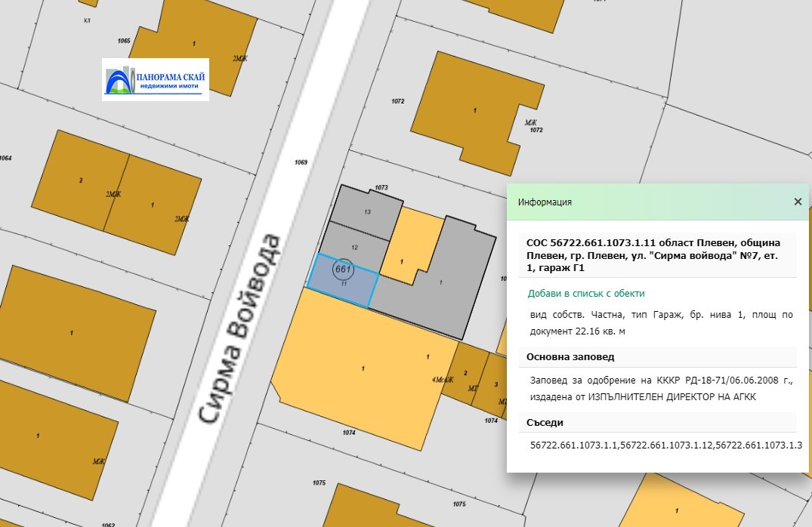Image resolution: width=812 pixels, height=527 pixels.
Task: Click parcel number 1064 label
Action: pos(5,158)
